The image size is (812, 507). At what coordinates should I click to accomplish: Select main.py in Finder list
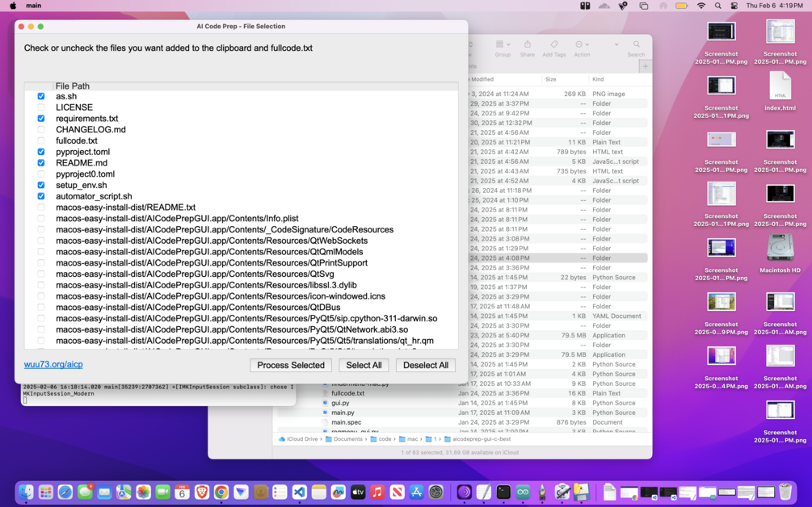(x=343, y=413)
